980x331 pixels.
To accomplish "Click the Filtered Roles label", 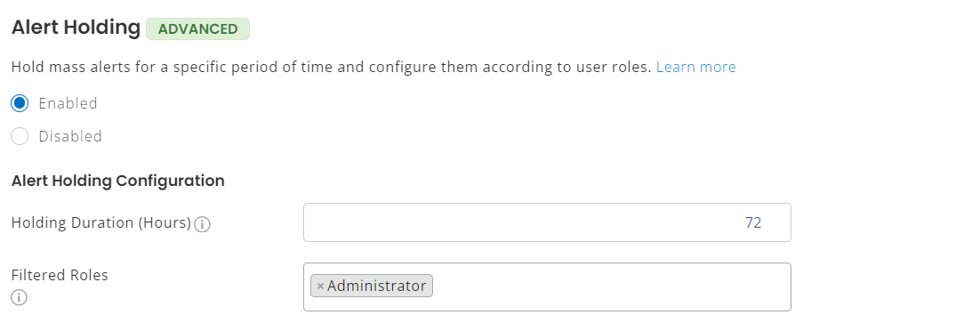I will (60, 275).
